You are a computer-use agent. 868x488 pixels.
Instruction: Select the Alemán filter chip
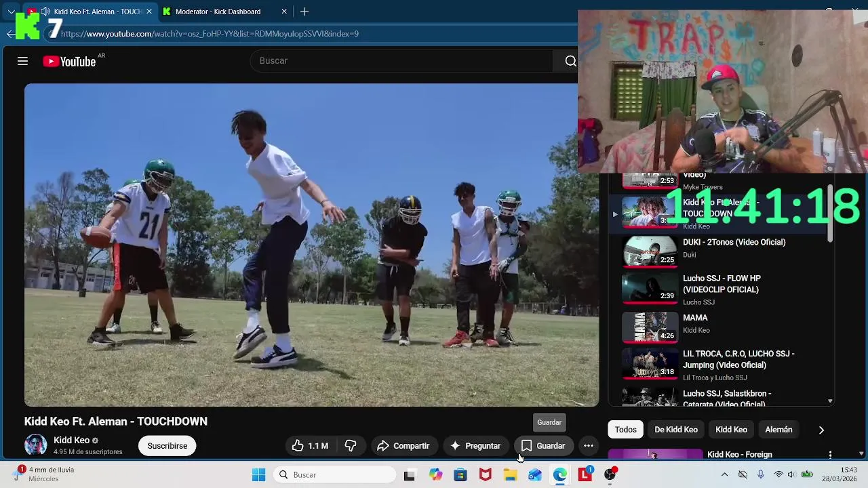[778, 430]
